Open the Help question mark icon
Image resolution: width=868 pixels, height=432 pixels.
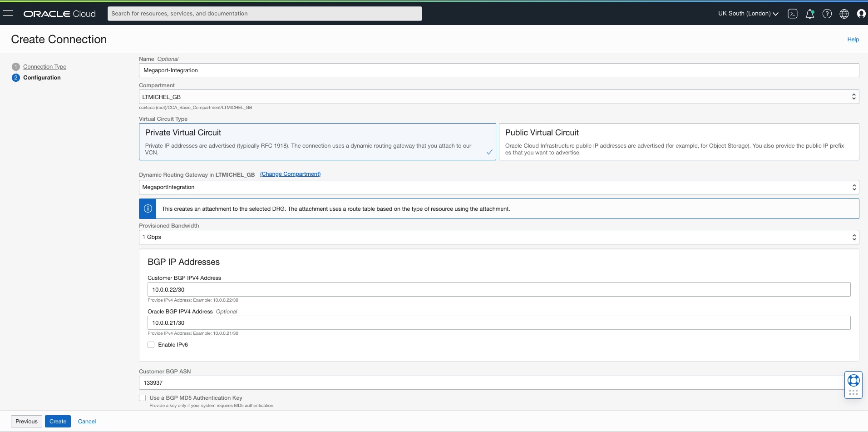point(828,14)
